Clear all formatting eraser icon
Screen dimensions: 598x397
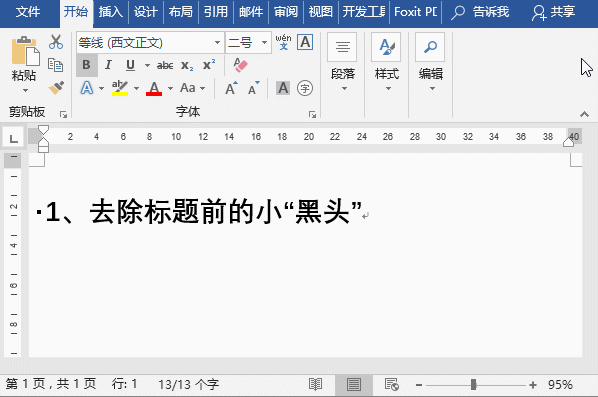click(240, 65)
